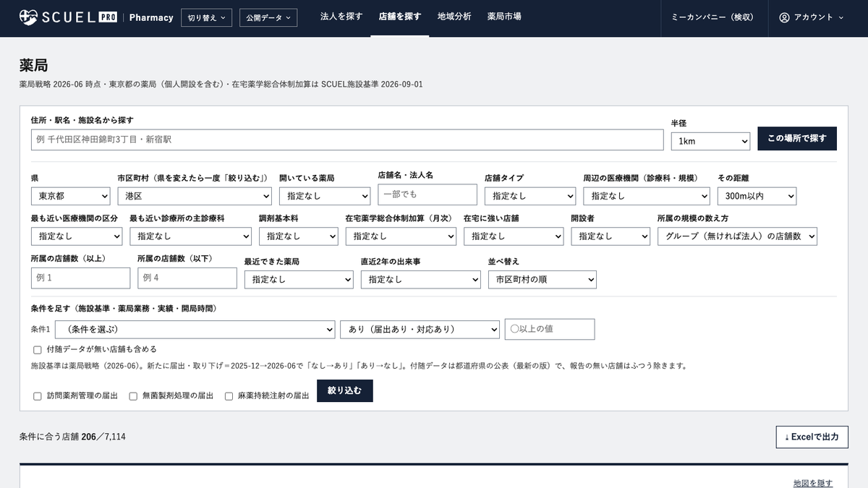
Task: Click the address/station search field
Action: coord(347,140)
